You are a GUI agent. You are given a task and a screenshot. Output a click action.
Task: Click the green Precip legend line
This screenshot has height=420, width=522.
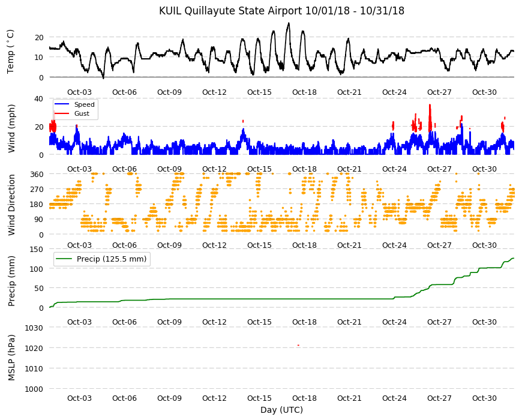click(x=64, y=259)
